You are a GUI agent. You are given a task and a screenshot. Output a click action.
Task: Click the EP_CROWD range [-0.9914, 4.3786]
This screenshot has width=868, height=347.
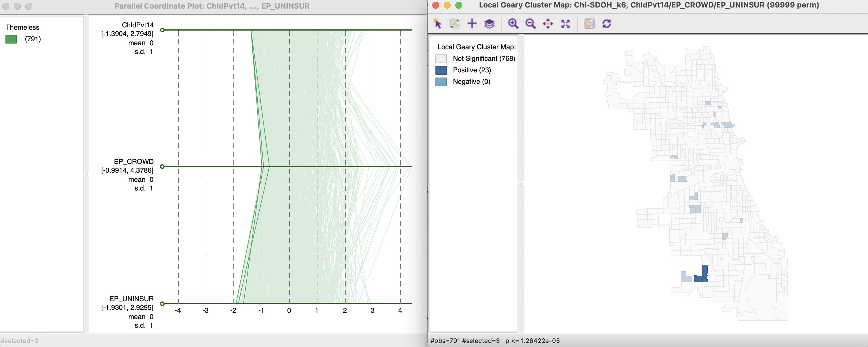pos(127,170)
